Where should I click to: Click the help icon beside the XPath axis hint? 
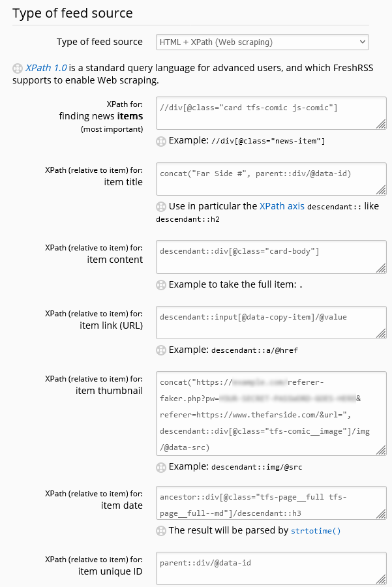tap(160, 206)
